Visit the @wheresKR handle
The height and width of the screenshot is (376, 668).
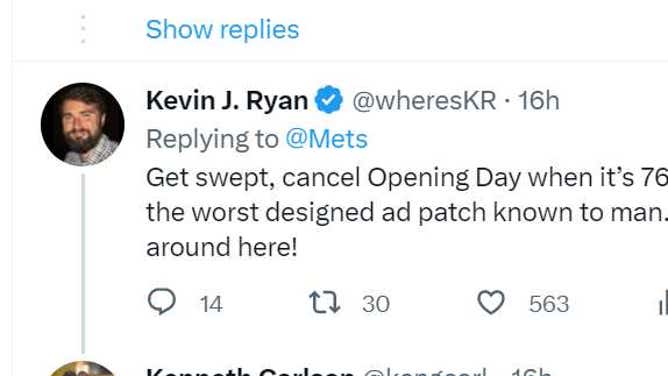click(424, 101)
